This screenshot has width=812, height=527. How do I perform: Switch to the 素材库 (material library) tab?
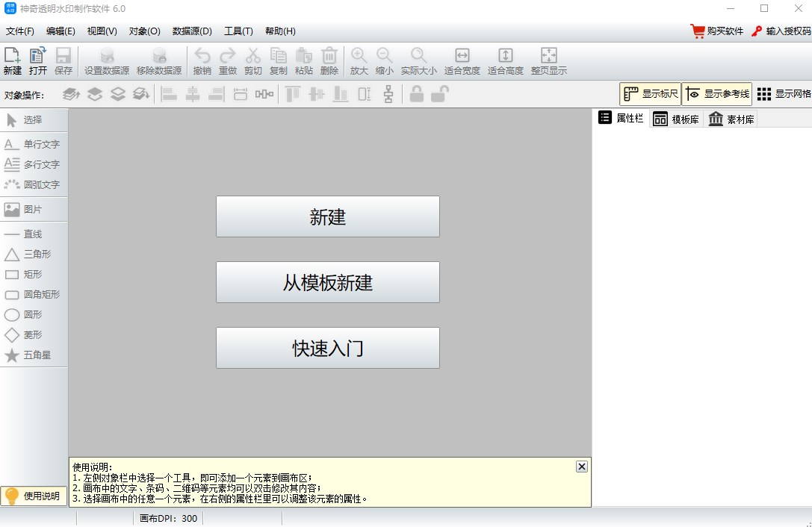730,118
